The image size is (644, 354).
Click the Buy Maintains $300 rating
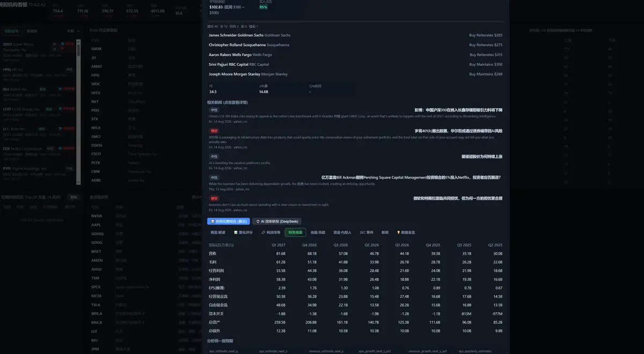(486, 64)
